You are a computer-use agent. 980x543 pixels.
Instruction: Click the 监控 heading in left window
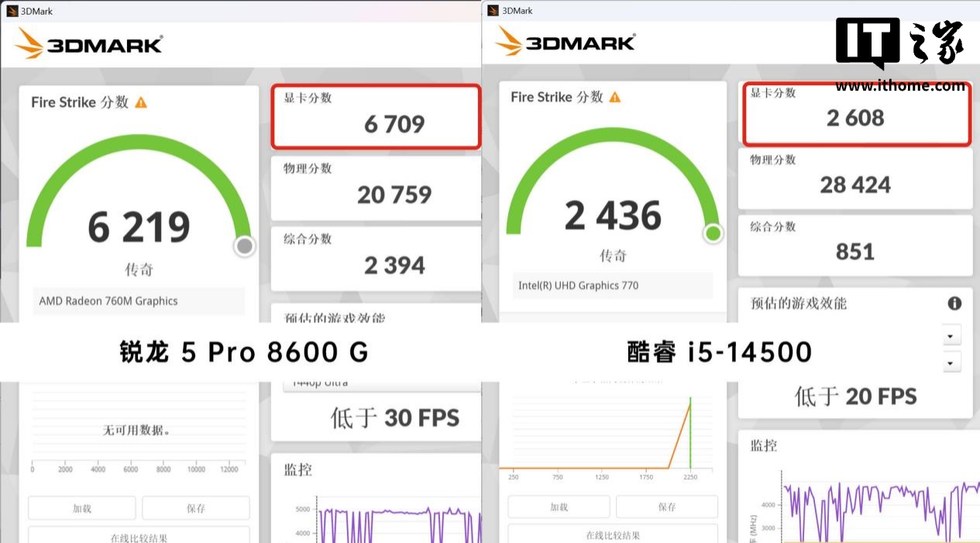tap(298, 470)
